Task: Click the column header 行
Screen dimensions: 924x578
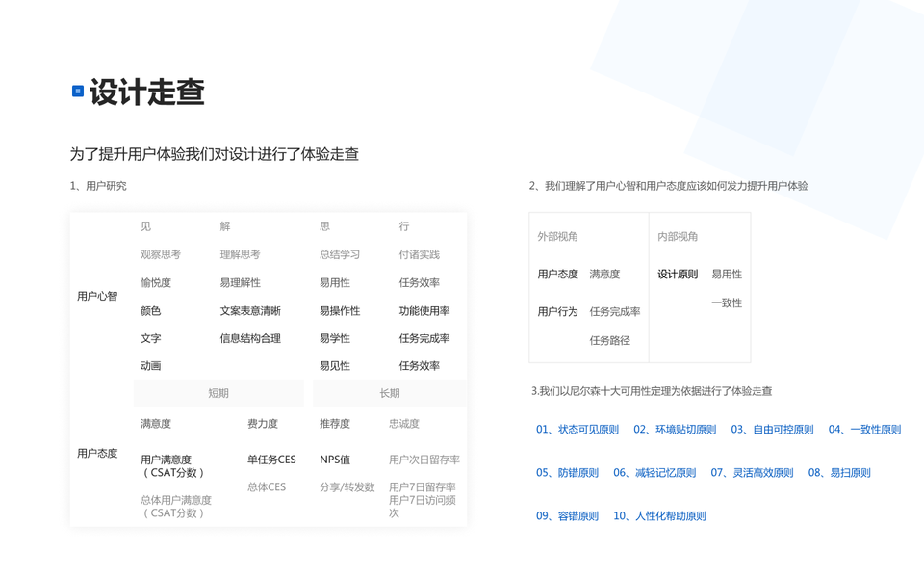Action: pyautogui.click(x=403, y=226)
